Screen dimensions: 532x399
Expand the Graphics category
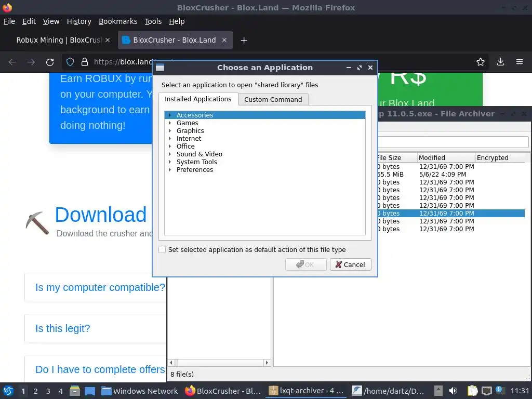170,130
